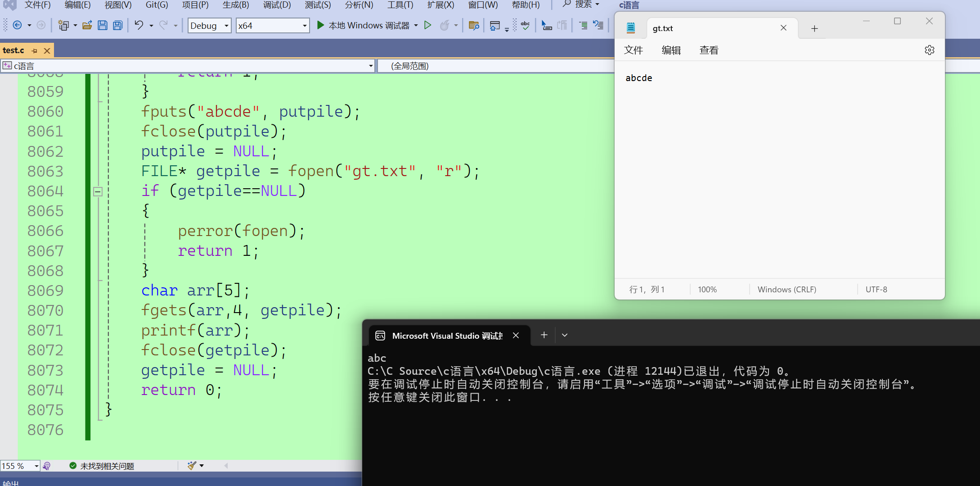This screenshot has height=486, width=980.
Task: Click the 未找到相关问题 status indicator
Action: tap(102, 466)
